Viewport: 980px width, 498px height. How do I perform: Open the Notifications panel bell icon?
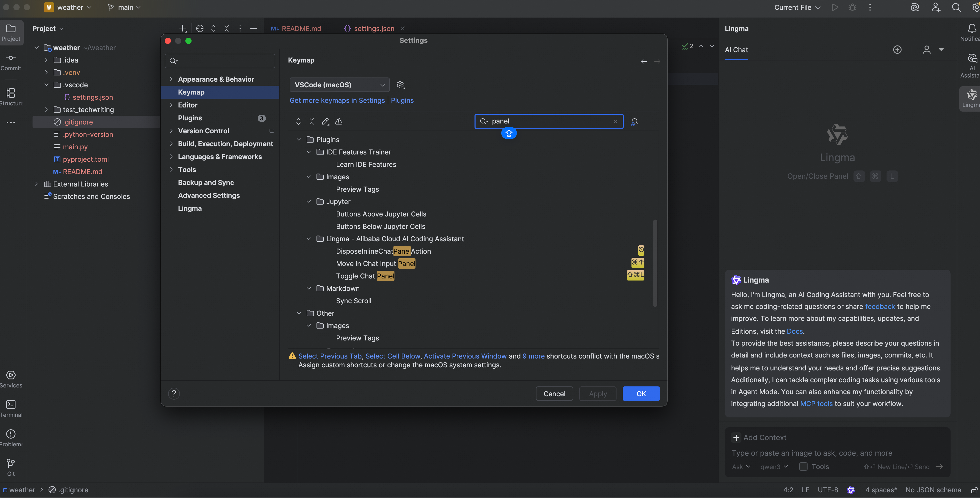(x=972, y=29)
